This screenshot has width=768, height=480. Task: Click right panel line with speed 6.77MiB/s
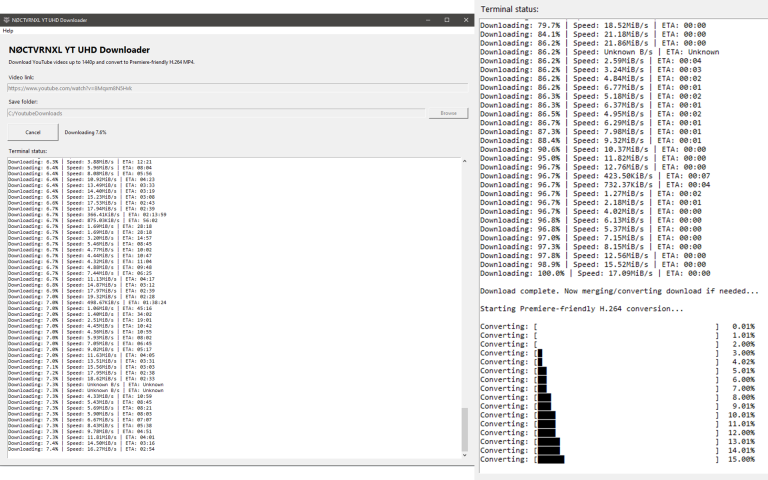tap(591, 87)
